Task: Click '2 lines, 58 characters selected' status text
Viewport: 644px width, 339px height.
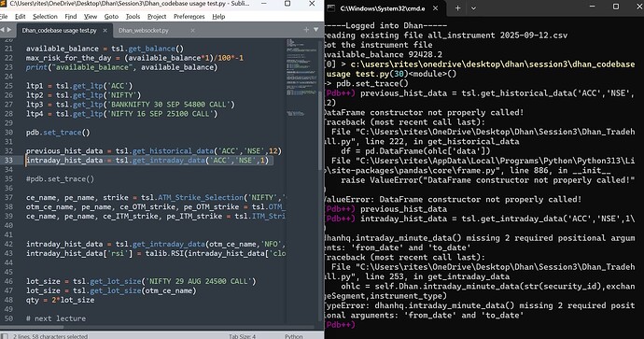Action: click(50, 336)
